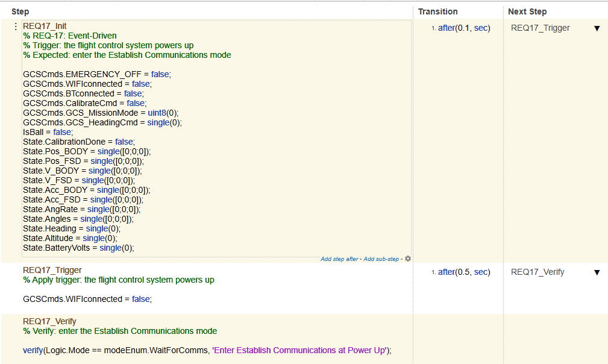Click the line State.V_FSD = single([0;0;0])

pyautogui.click(x=79, y=181)
